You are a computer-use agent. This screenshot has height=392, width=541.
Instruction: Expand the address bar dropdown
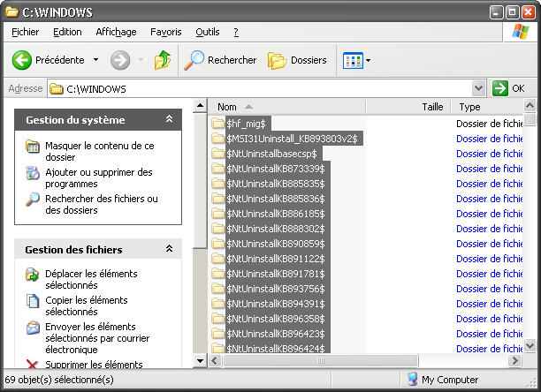click(x=478, y=88)
